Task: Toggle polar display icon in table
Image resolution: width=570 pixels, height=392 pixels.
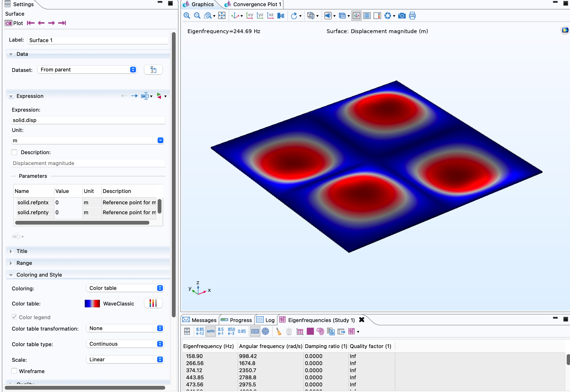Action: tap(265, 331)
